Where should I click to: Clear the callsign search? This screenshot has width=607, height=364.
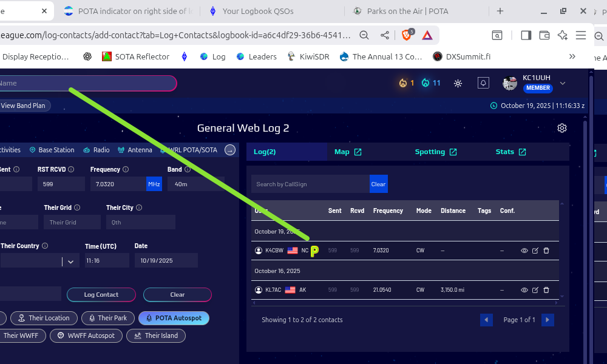pyautogui.click(x=378, y=184)
